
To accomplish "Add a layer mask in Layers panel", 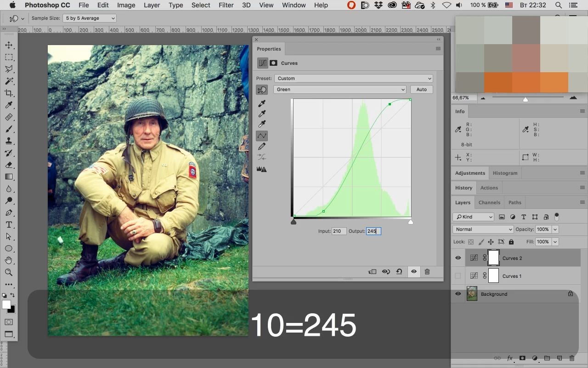I will pyautogui.click(x=522, y=358).
